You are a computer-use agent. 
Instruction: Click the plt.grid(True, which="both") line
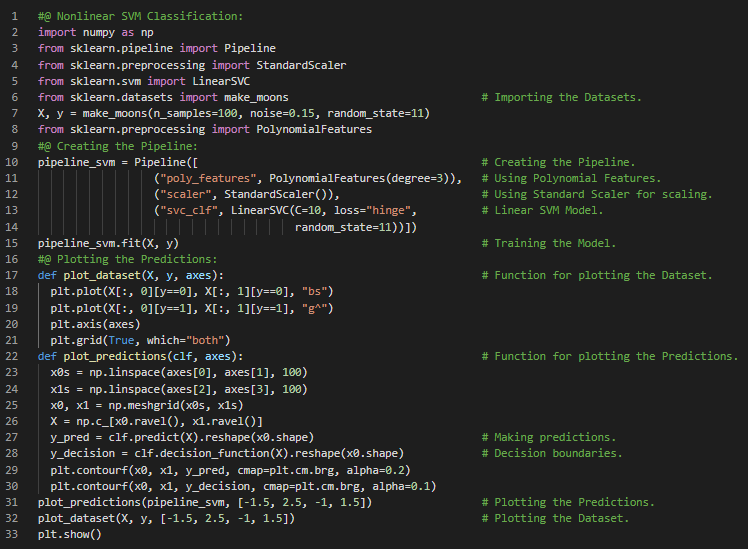coord(140,340)
